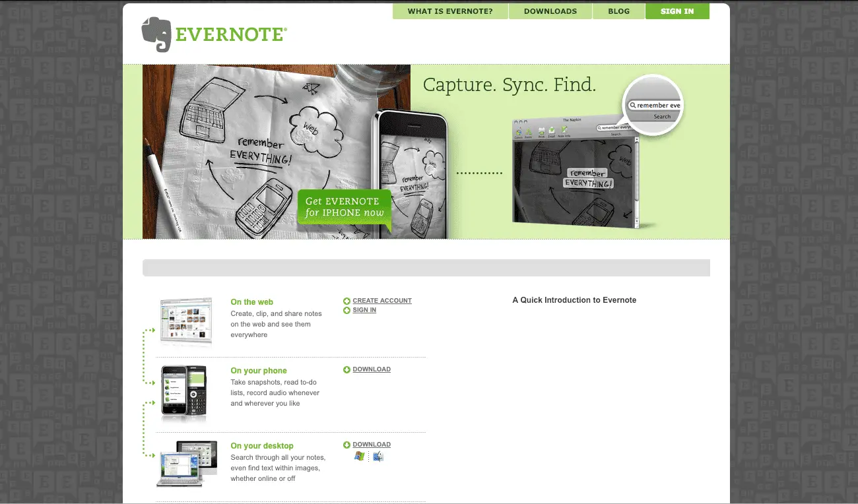Open the On your phone heading

259,371
